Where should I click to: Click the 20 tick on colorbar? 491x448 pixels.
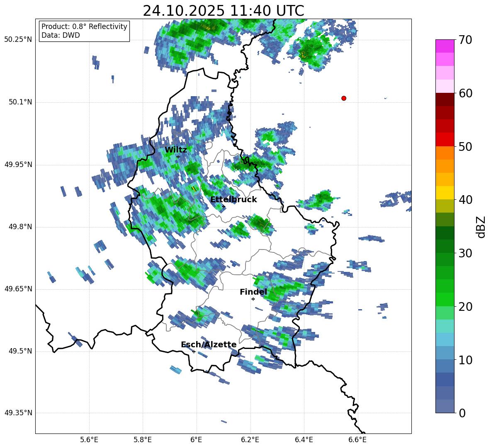[x=465, y=307]
